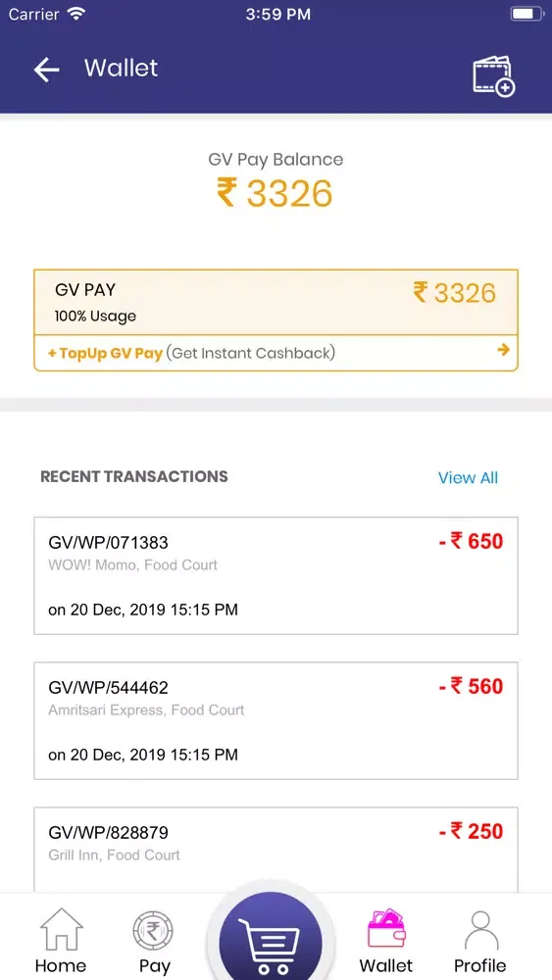
Task: Tap the orange arrow on TopUp row
Action: (503, 350)
